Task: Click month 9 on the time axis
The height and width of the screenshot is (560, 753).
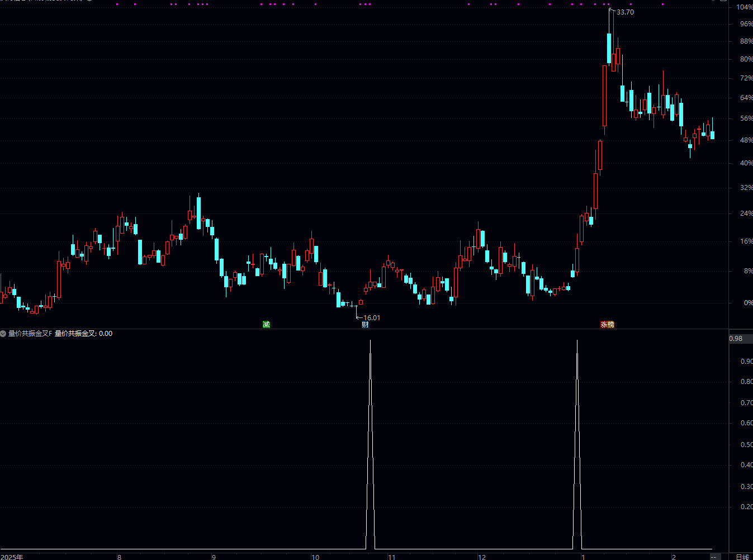Action: pyautogui.click(x=214, y=557)
